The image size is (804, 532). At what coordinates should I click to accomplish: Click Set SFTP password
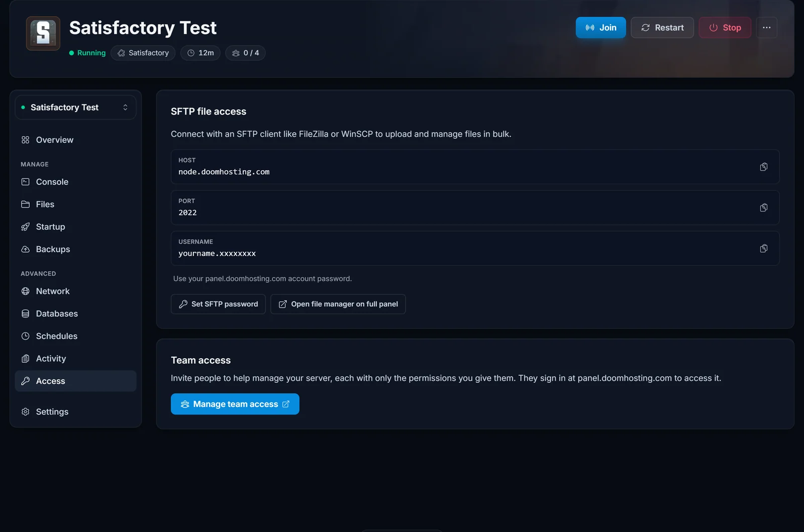click(x=218, y=304)
